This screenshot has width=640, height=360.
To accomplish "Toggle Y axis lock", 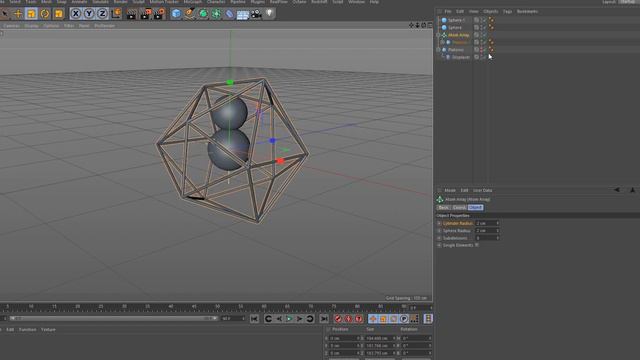I will (x=89, y=14).
